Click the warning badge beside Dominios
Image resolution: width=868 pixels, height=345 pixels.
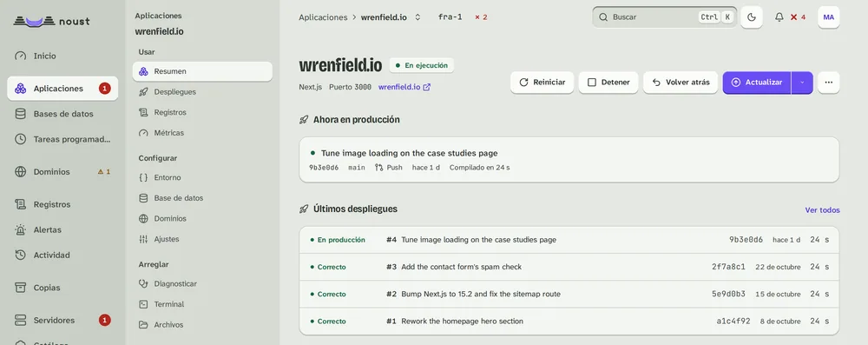(x=104, y=172)
